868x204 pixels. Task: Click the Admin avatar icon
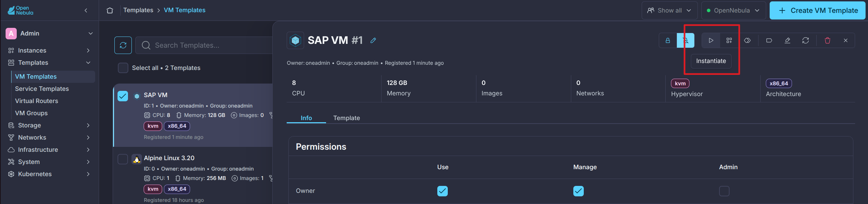tap(11, 33)
